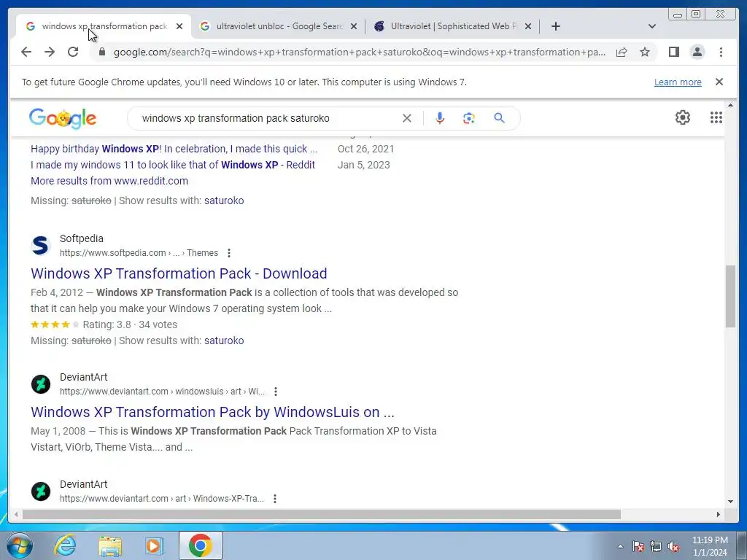Screen dimensions: 747x560
Task: Open Google apps grid
Action: (716, 117)
